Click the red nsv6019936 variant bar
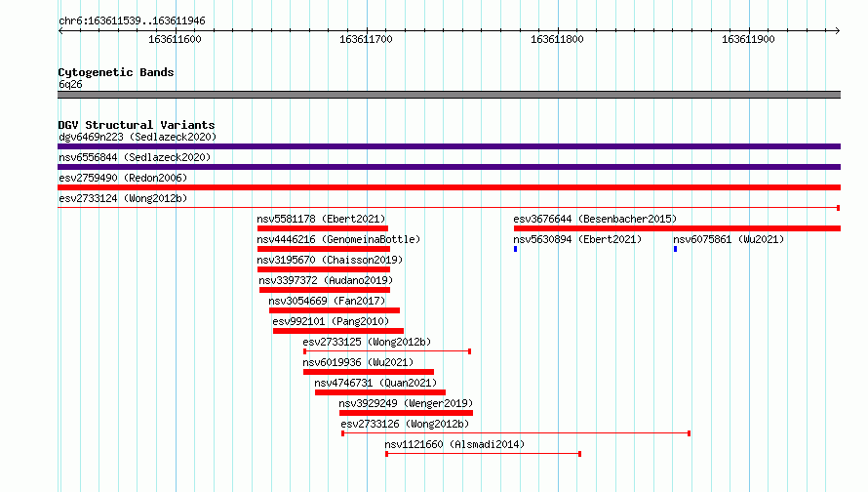Viewport: 868px width, 492px height. 369,372
